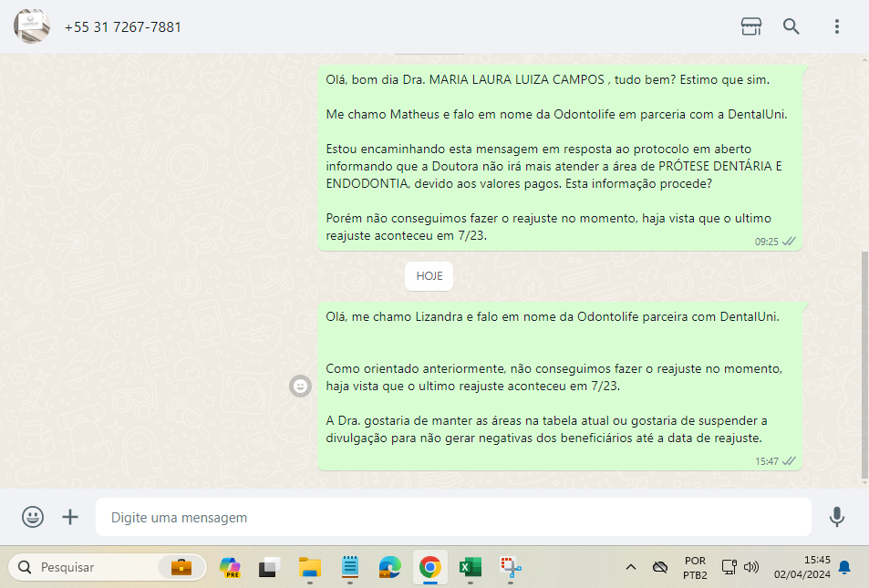The image size is (869, 588).
Task: Expand hidden system tray icons chevron
Action: coord(631,567)
